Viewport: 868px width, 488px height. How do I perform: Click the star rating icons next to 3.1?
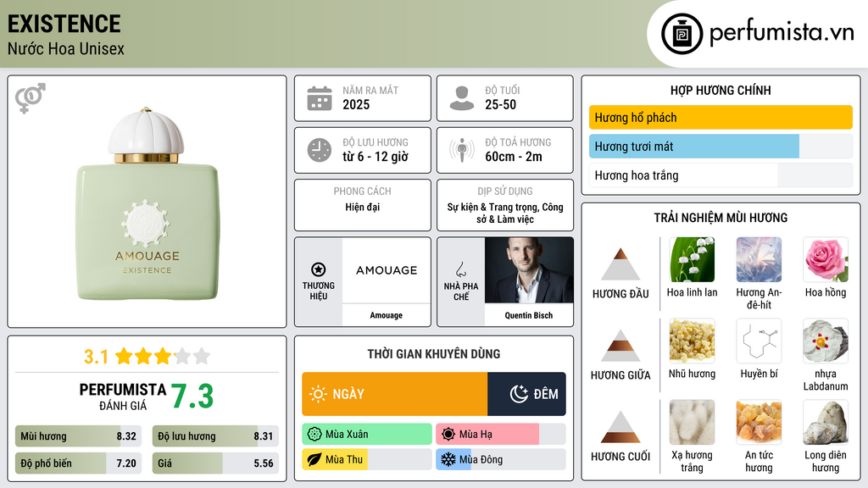(163, 357)
